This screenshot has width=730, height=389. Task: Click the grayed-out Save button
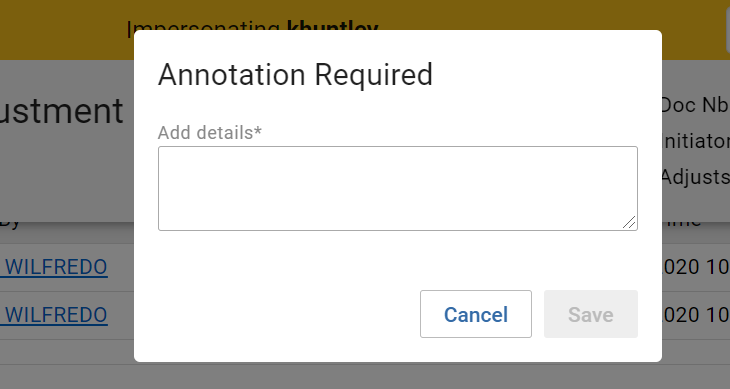591,314
